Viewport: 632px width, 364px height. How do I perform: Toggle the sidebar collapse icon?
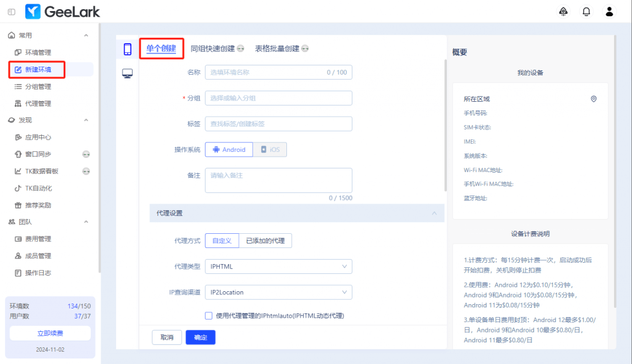pos(12,12)
